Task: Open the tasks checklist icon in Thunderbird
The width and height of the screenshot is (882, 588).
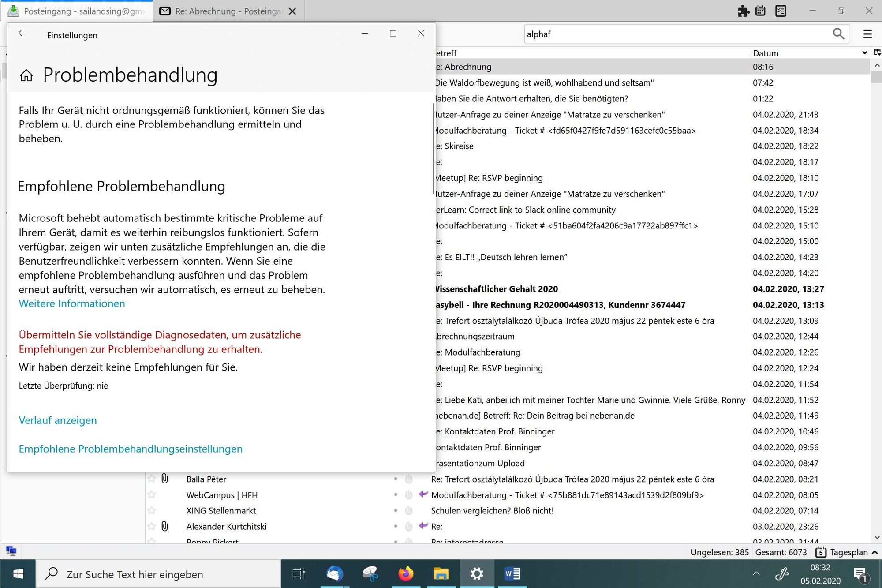Action: (781, 11)
